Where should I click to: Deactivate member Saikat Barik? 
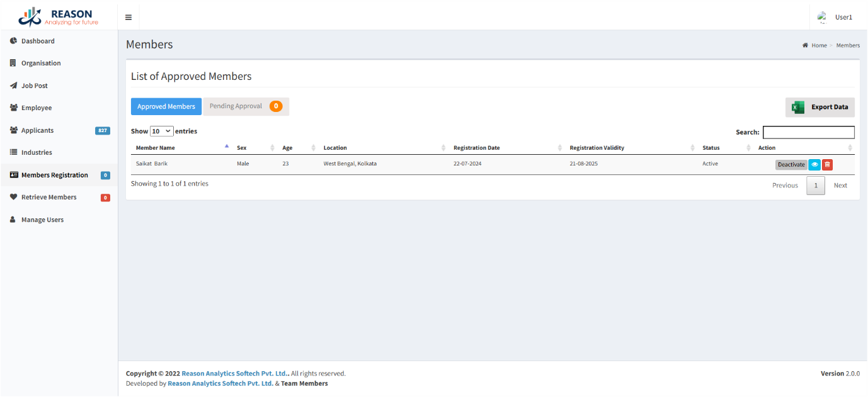791,165
